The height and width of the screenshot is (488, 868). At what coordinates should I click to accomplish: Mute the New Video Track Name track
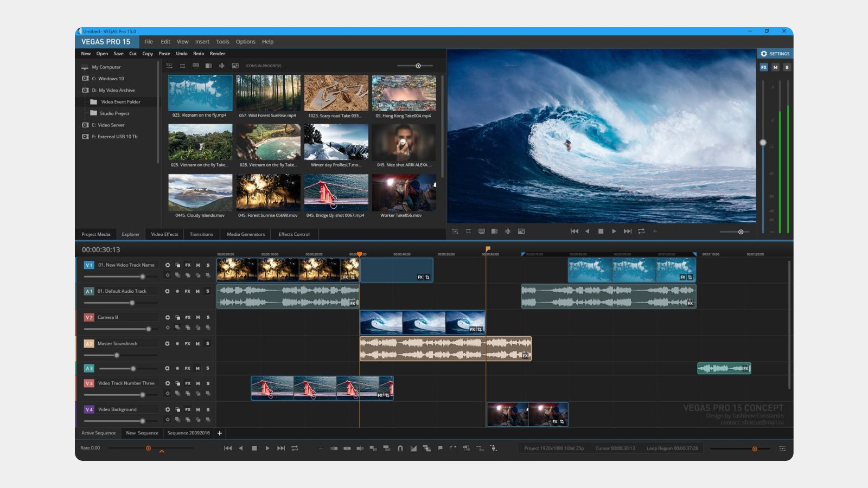click(x=198, y=265)
